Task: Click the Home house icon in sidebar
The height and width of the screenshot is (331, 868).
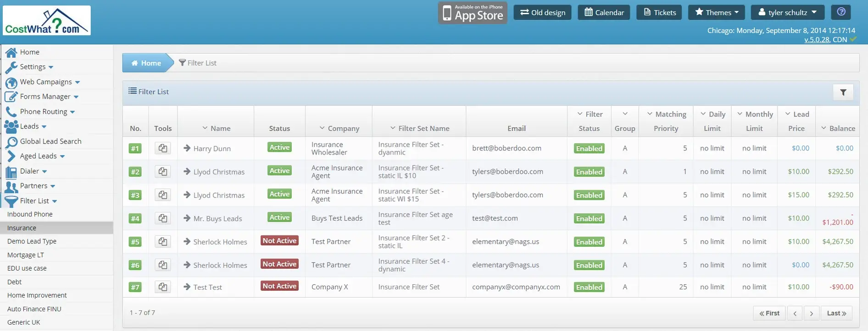Action: tap(11, 52)
